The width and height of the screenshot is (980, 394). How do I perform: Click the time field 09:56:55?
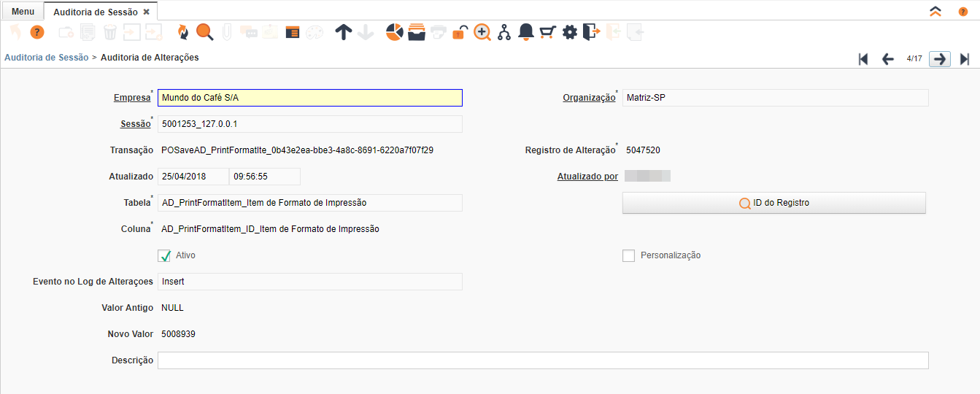tap(265, 177)
